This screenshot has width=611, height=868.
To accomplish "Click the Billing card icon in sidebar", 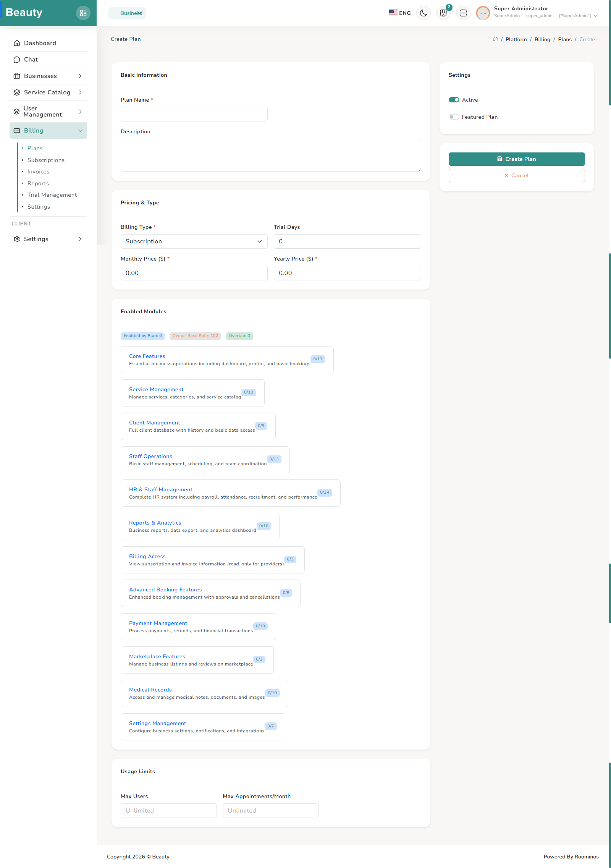I will click(17, 131).
